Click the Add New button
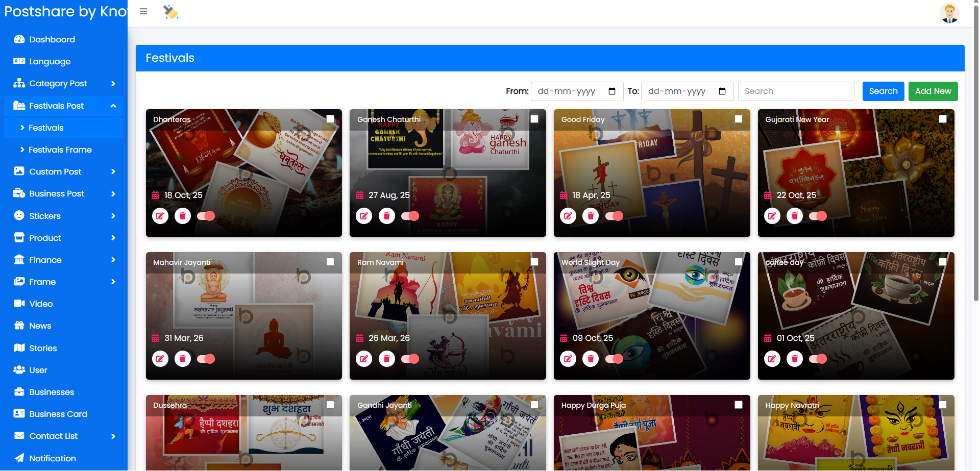 click(933, 91)
